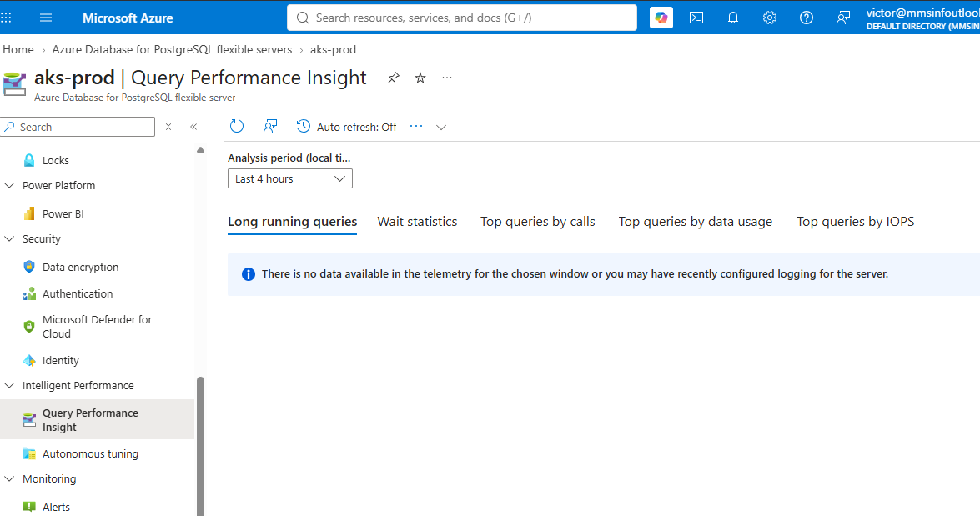
Task: Switch to the Wait statistics tab
Action: click(418, 222)
